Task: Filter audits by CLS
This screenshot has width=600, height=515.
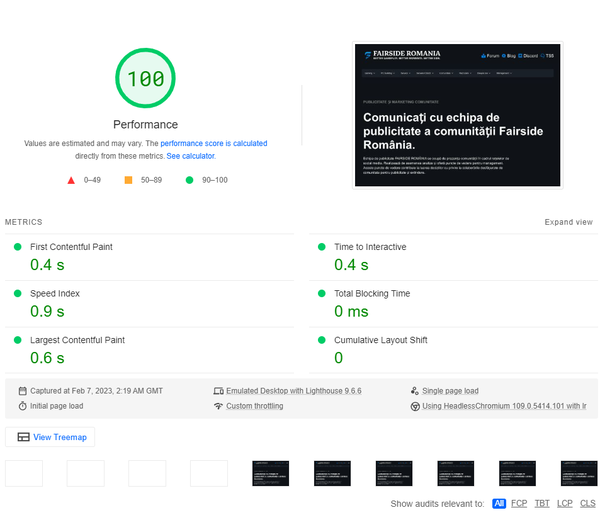Action: coord(588,504)
